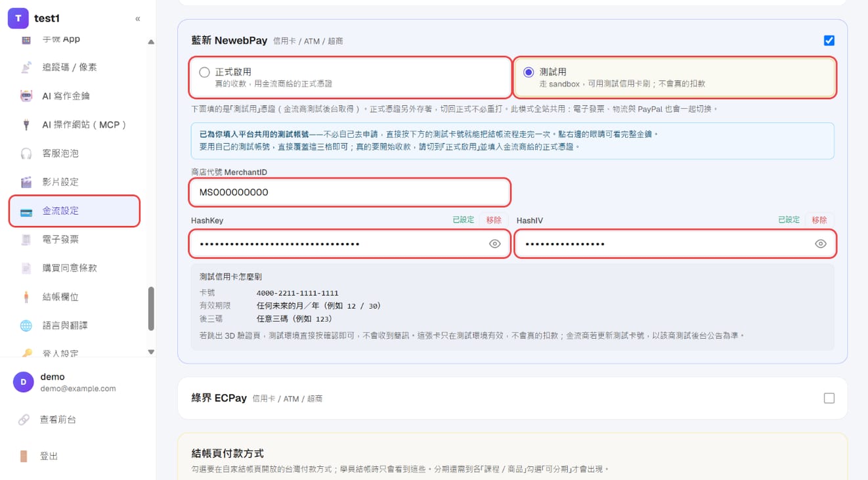
Task: Click the purple T workspace logo
Action: point(18,18)
